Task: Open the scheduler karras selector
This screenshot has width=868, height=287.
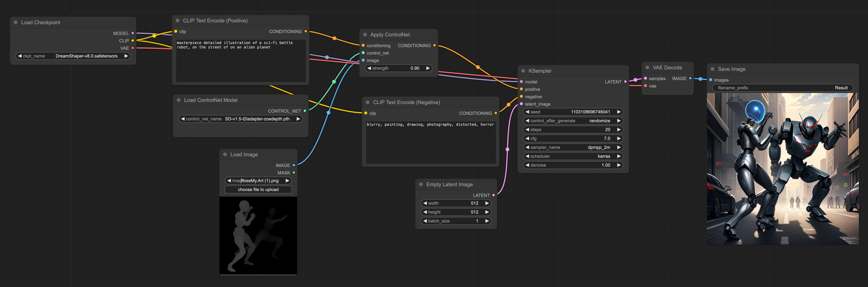Action: click(x=573, y=156)
